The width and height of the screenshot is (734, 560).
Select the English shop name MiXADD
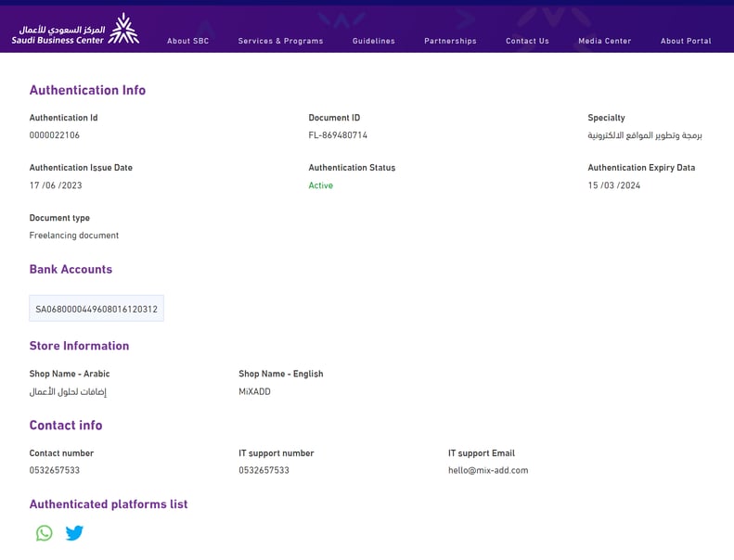coord(254,391)
